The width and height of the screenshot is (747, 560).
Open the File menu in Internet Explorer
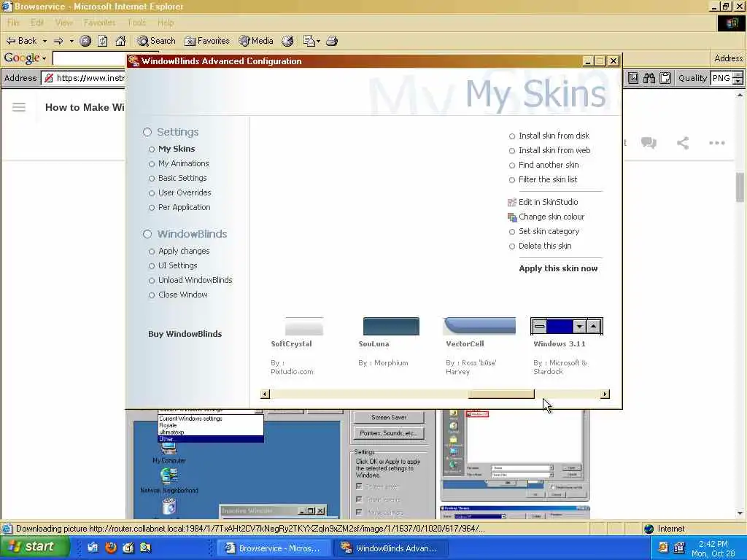13,23
